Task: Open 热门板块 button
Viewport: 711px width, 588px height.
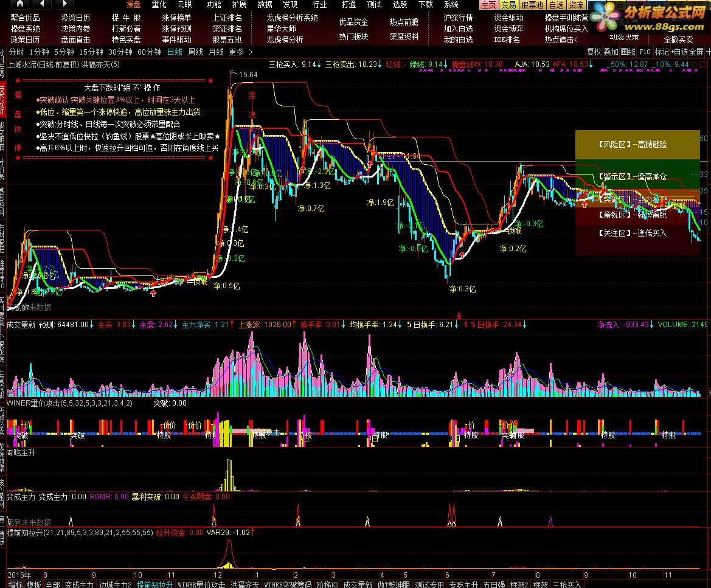Action: 353,36
